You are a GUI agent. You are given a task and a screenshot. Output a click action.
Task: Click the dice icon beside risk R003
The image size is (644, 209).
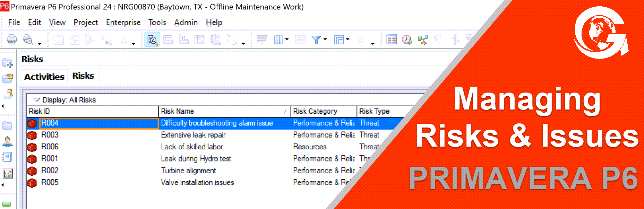coord(32,135)
